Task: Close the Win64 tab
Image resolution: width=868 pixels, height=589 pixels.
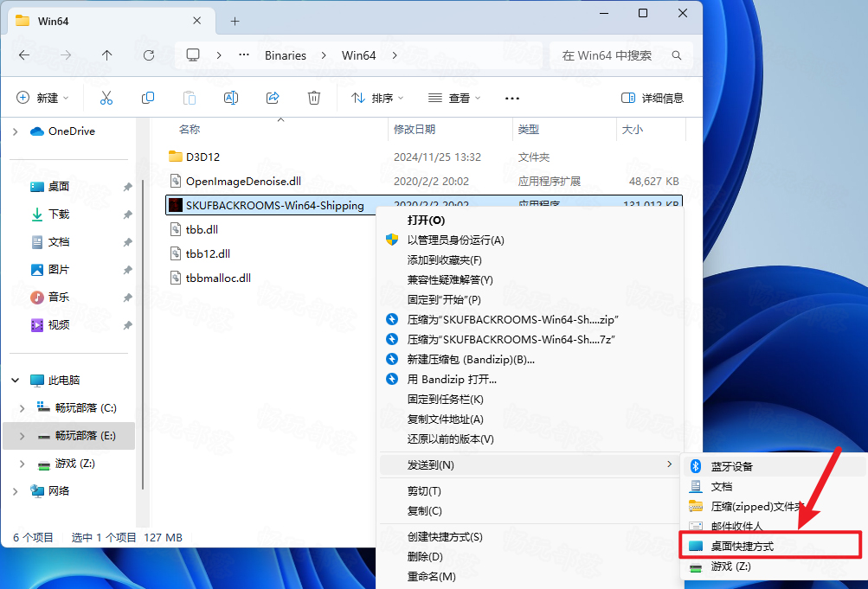Action: tap(197, 21)
